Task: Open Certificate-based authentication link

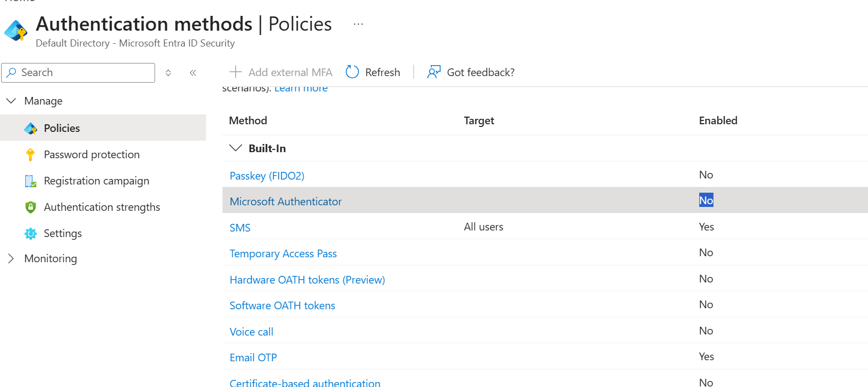Action: 305,383
